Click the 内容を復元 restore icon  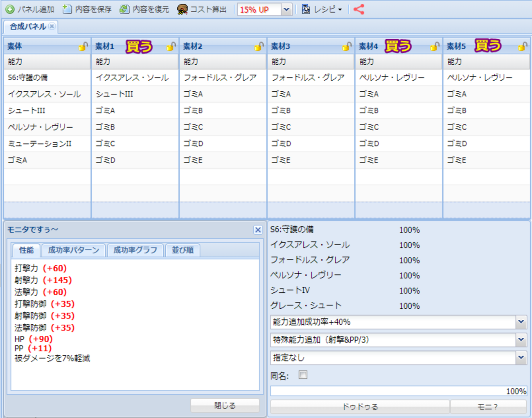(124, 9)
